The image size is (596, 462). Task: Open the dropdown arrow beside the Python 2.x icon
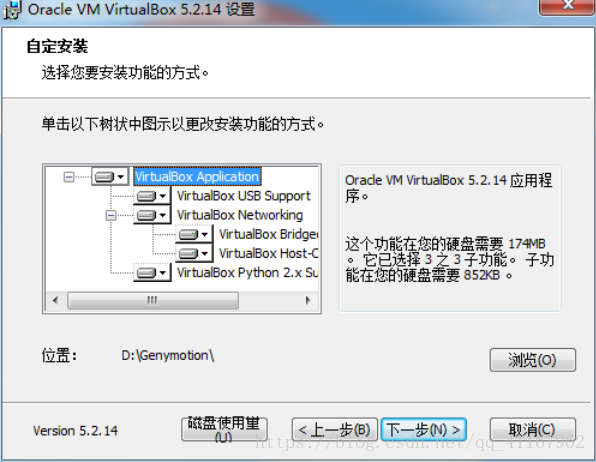coord(163,273)
